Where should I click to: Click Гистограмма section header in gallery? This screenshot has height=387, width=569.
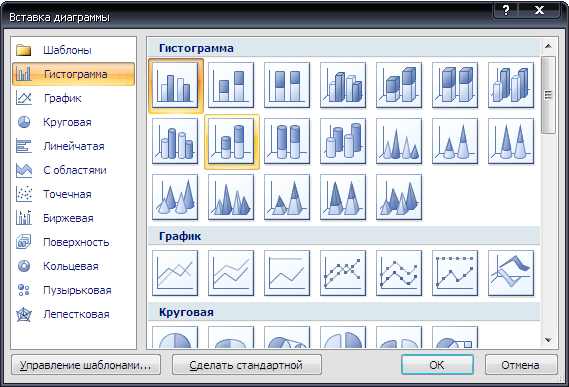point(344,48)
